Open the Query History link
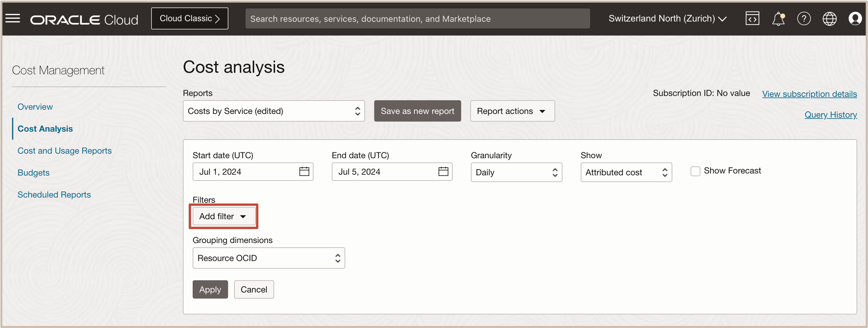 pyautogui.click(x=830, y=115)
